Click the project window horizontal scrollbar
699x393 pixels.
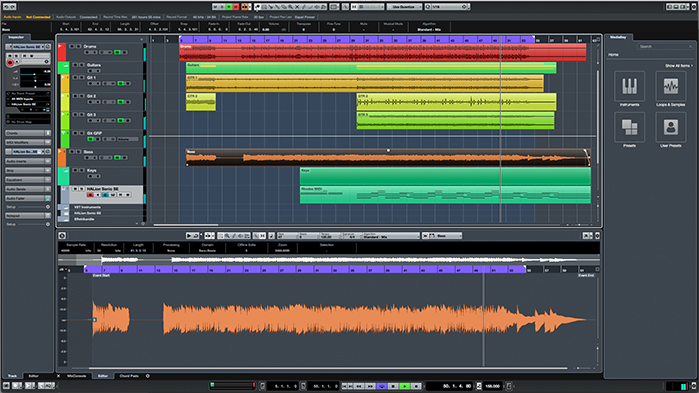[x=186, y=225]
